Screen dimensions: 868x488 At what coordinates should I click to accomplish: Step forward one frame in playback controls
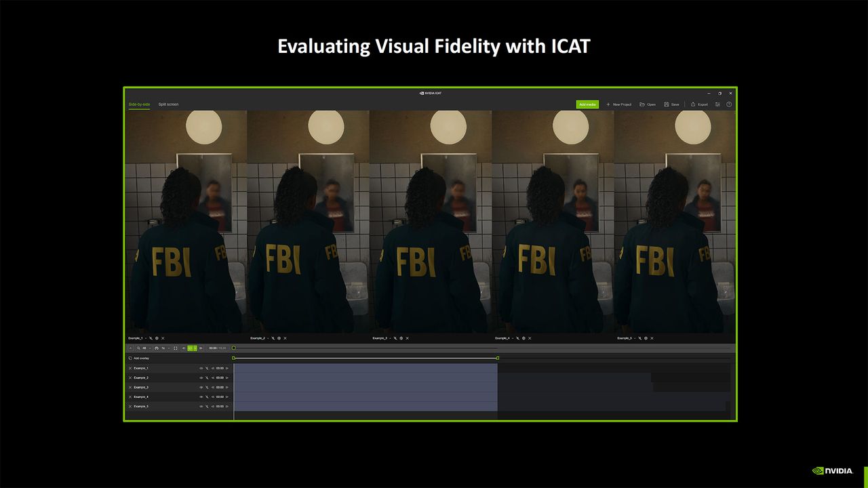[201, 348]
